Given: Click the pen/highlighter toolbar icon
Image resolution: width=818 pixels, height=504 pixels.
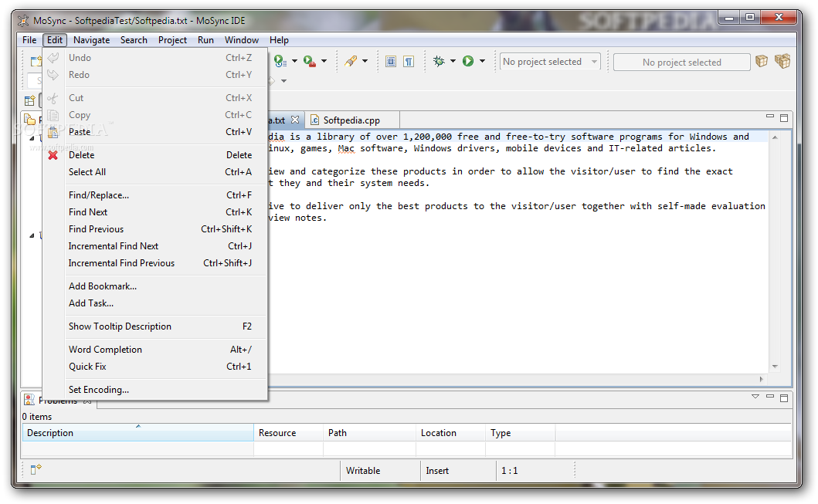Looking at the screenshot, I should [x=351, y=62].
